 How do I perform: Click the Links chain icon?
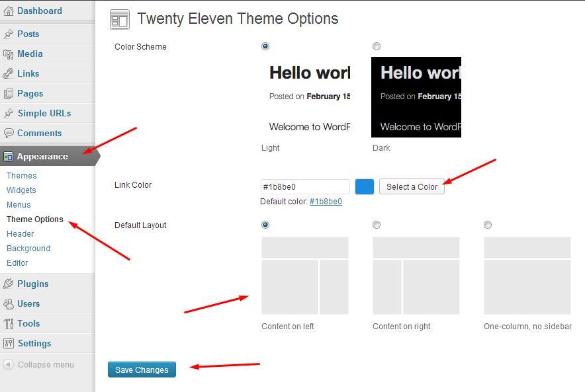tap(9, 73)
